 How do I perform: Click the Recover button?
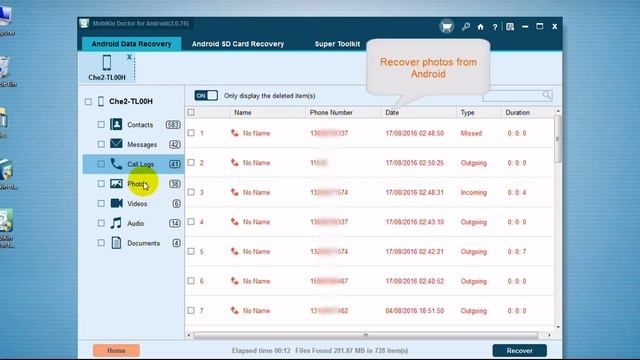(520, 351)
